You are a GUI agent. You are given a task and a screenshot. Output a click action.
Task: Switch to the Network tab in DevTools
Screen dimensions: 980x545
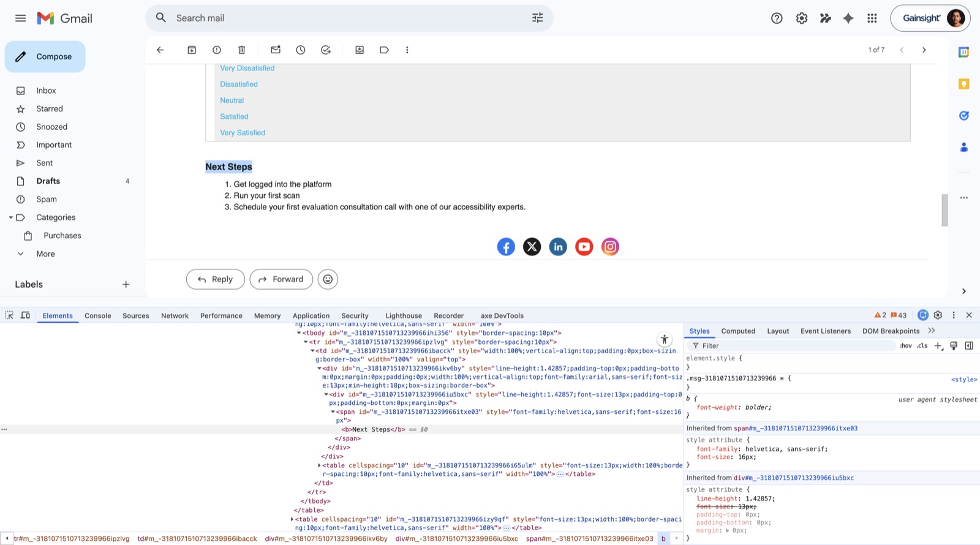click(x=175, y=316)
